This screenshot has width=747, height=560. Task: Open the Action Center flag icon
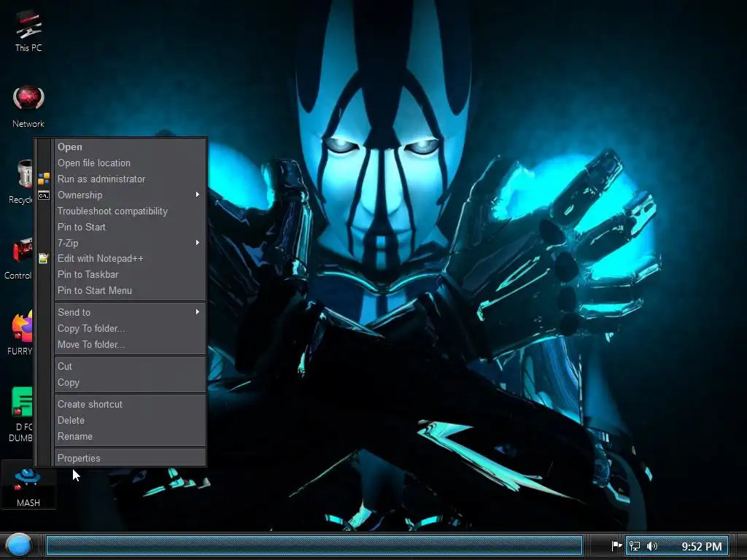tap(616, 545)
